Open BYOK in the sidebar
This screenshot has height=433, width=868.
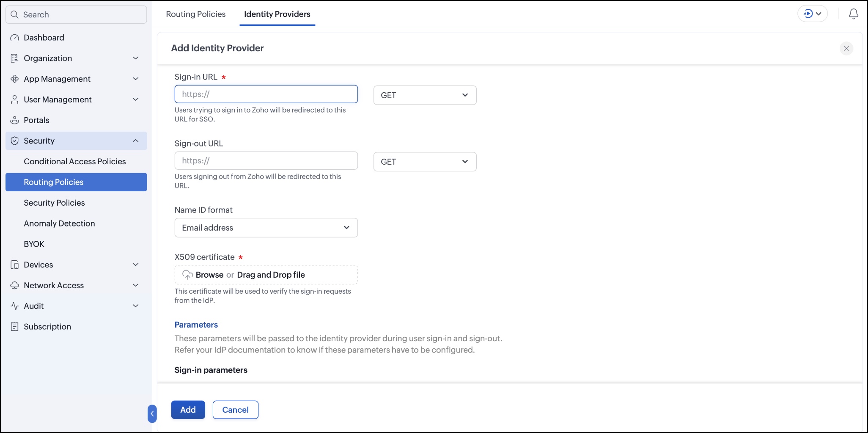[34, 244]
